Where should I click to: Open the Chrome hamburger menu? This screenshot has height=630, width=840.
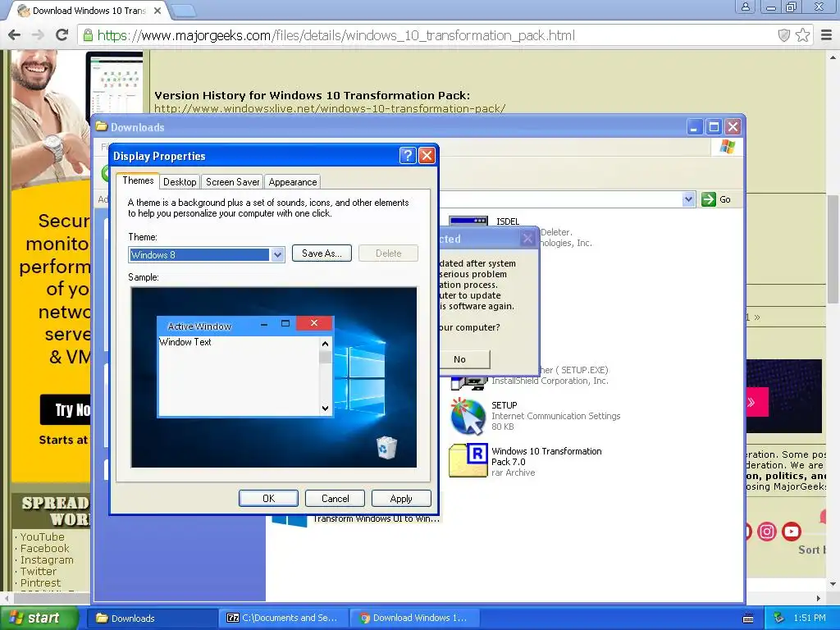(x=827, y=35)
